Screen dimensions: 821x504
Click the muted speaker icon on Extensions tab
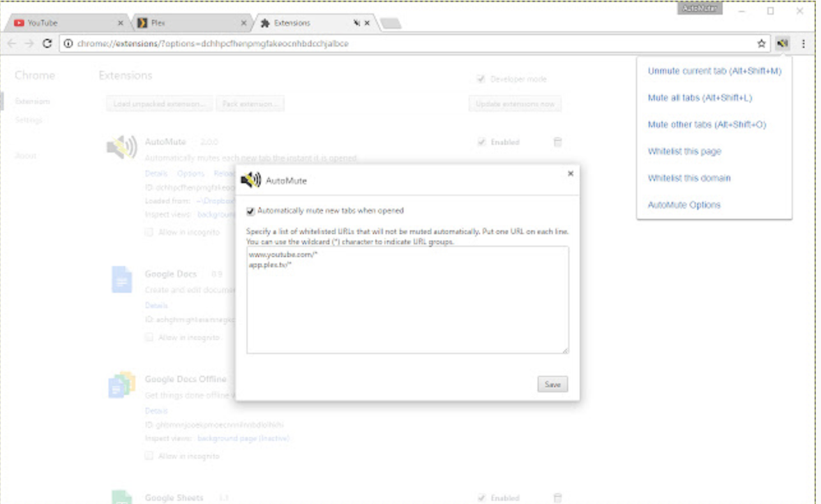pyautogui.click(x=356, y=23)
